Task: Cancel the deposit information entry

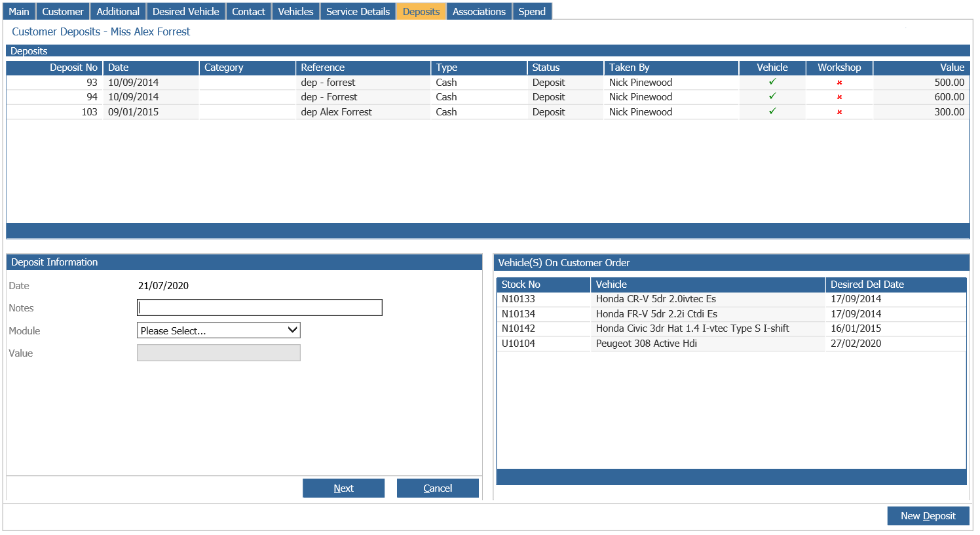Action: coord(438,488)
